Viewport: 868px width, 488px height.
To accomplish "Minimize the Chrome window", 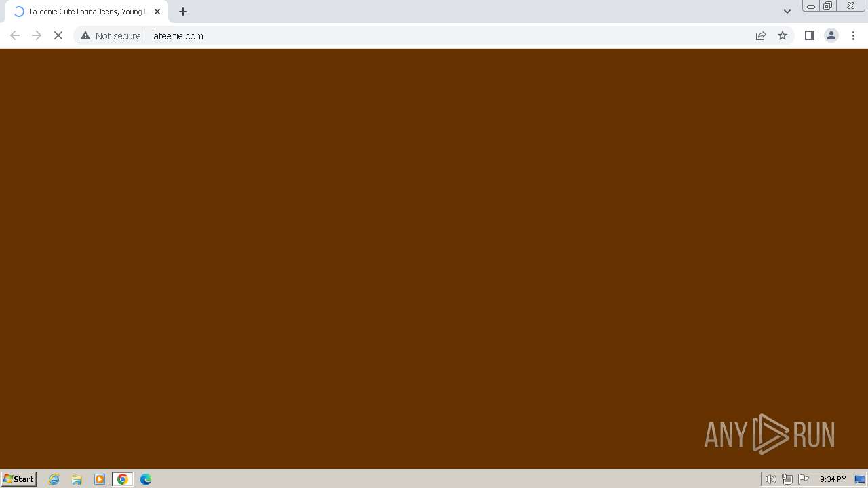I will pyautogui.click(x=811, y=6).
